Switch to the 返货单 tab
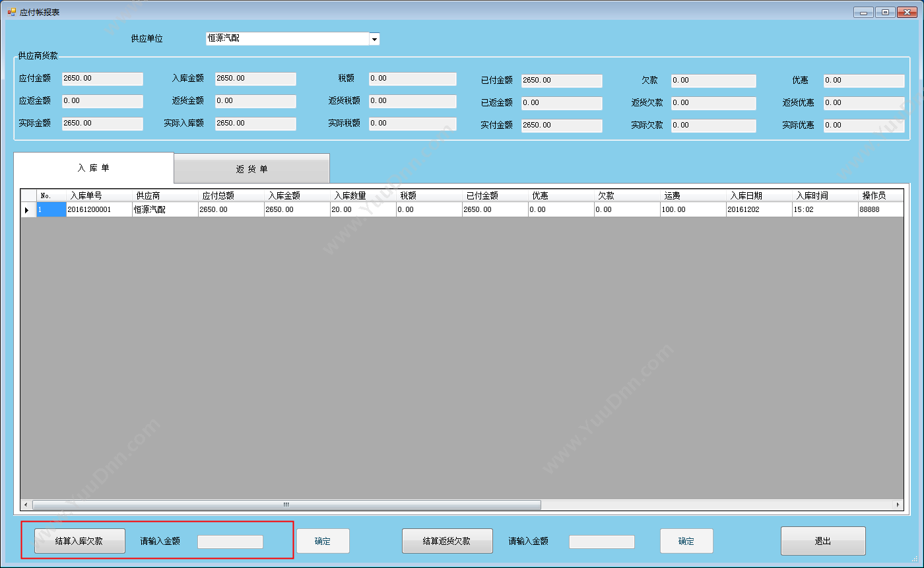This screenshot has width=924, height=568. coord(251,169)
